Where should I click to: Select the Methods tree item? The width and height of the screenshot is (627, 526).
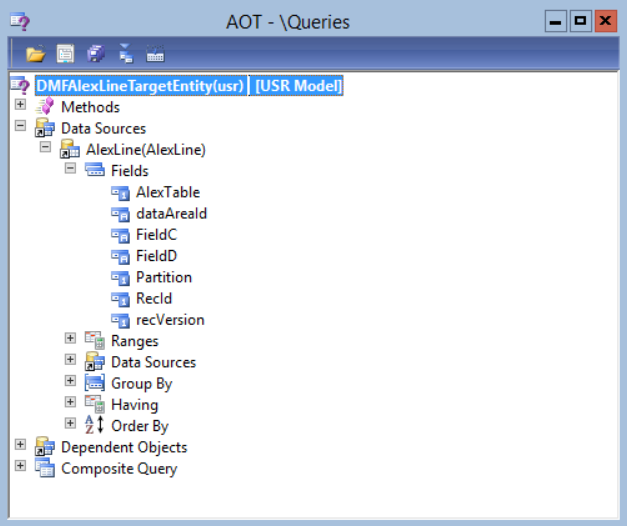(x=90, y=107)
